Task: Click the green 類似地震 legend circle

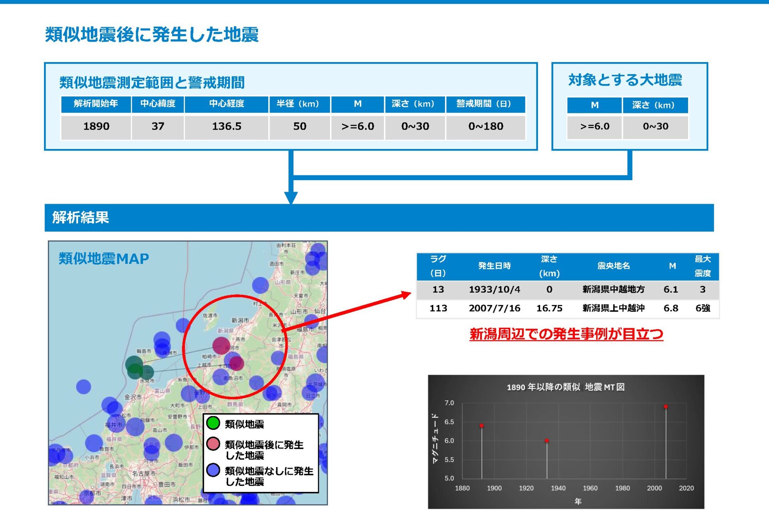Action: (213, 423)
